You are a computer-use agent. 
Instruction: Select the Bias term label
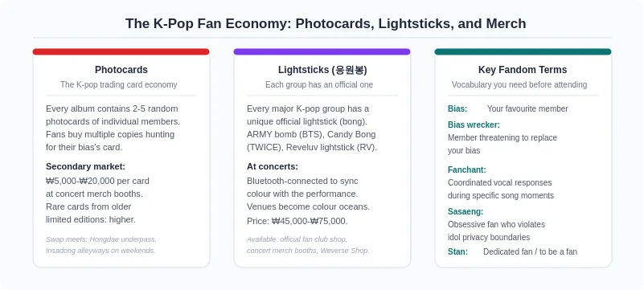(457, 108)
